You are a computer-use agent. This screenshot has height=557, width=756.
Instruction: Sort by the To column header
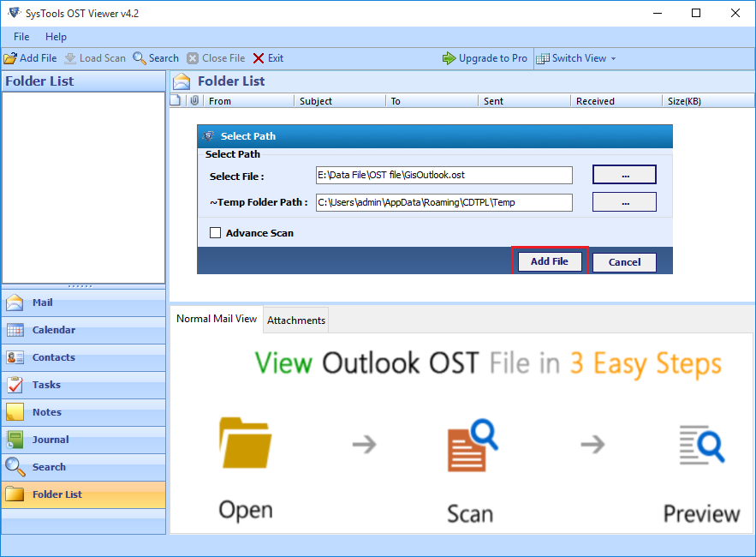(432, 101)
